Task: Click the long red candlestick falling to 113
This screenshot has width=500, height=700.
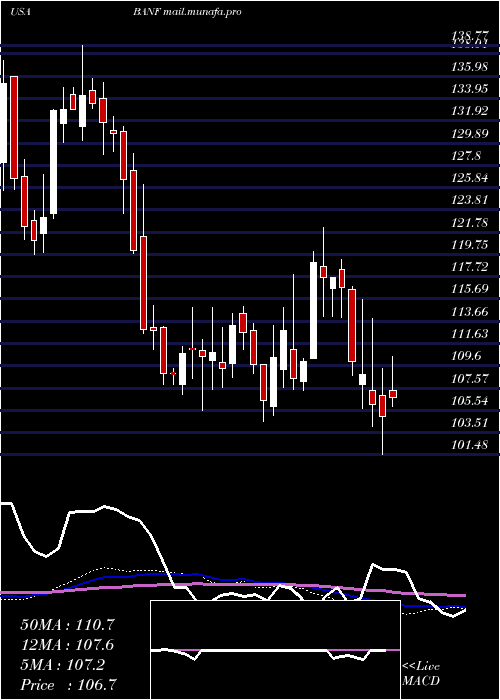Action: click(x=143, y=283)
